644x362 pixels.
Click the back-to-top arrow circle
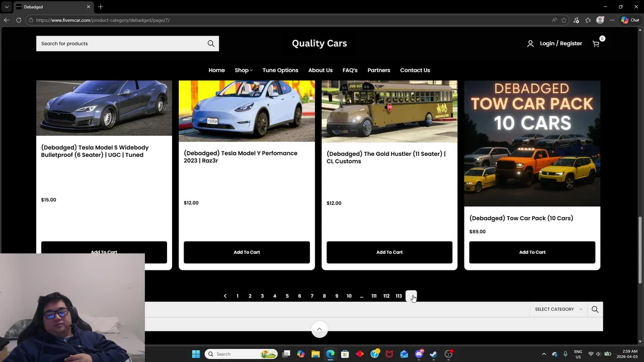(319, 330)
